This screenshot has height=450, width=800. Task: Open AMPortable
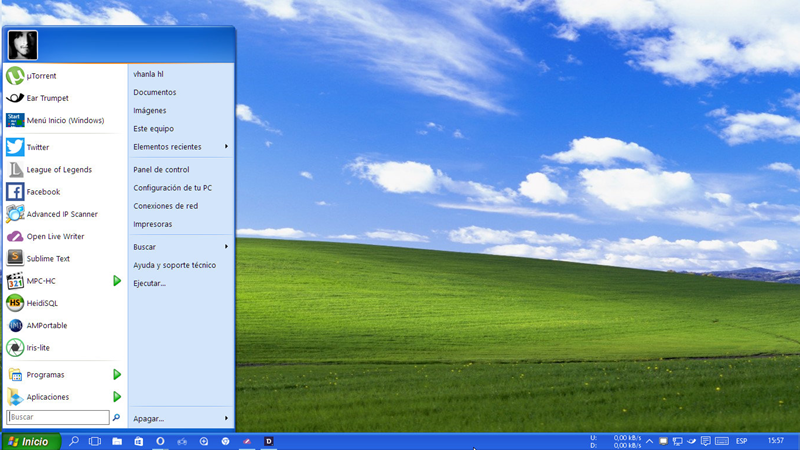(65, 326)
